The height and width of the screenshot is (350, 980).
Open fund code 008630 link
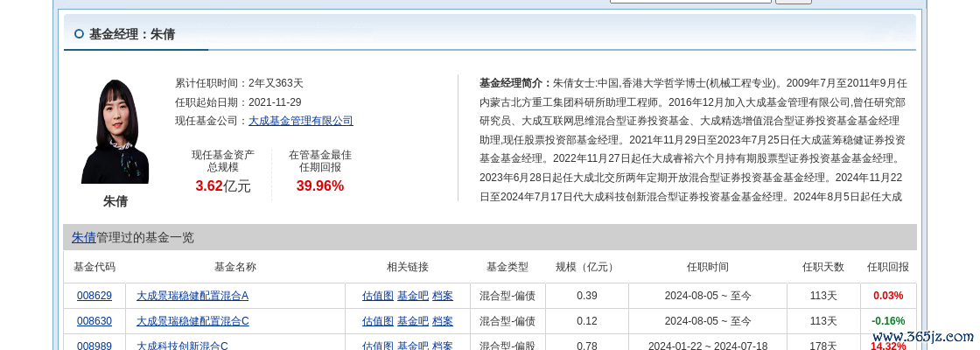tap(94, 321)
